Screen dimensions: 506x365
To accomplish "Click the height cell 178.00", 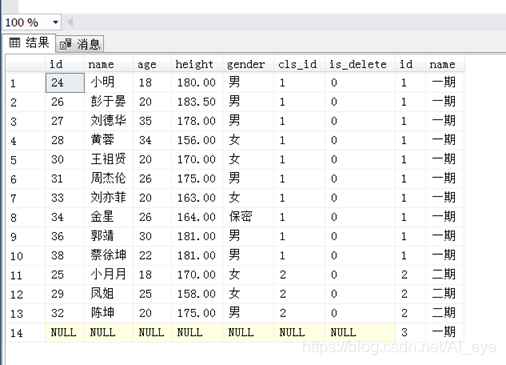I will coord(197,121).
